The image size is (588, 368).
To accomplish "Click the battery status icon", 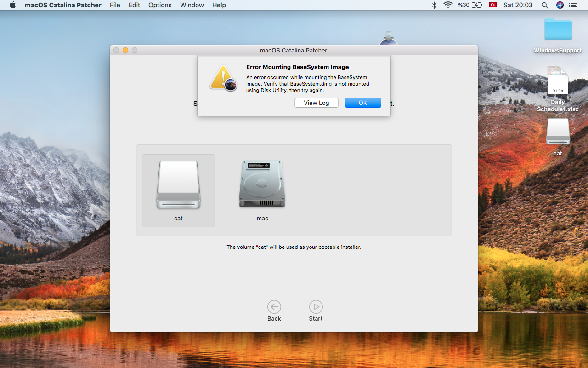I will coord(477,5).
